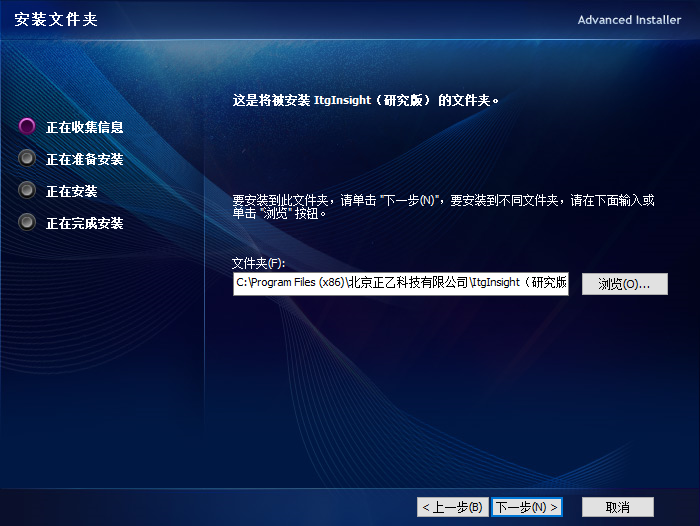The width and height of the screenshot is (700, 526).
Task: Click the 文件夹(F): label
Action: coord(258,263)
